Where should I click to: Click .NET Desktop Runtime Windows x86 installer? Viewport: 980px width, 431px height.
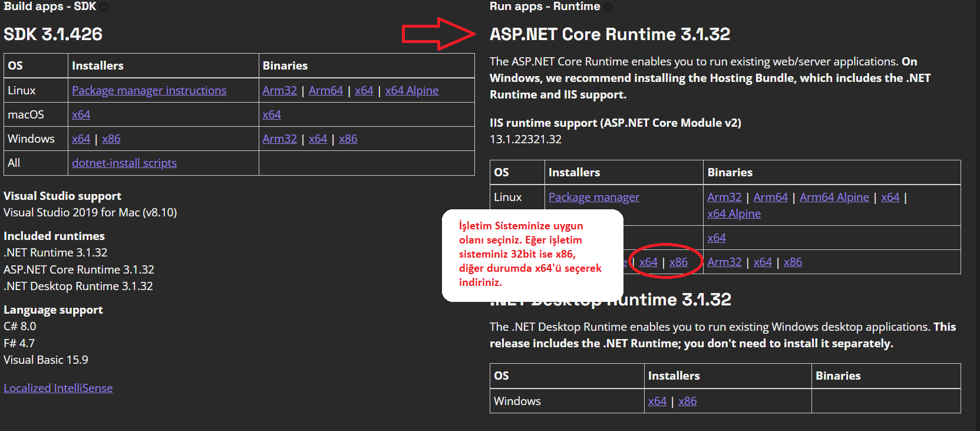[x=687, y=401]
